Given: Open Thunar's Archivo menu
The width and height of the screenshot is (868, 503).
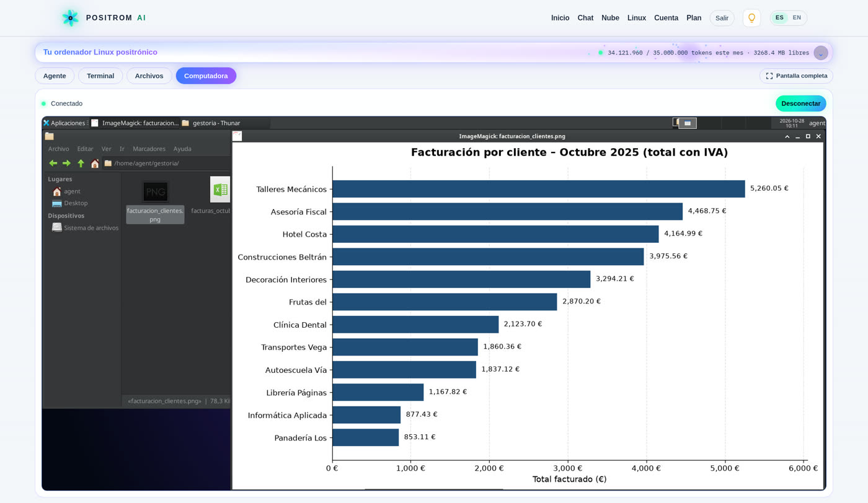Looking at the screenshot, I should tap(59, 149).
